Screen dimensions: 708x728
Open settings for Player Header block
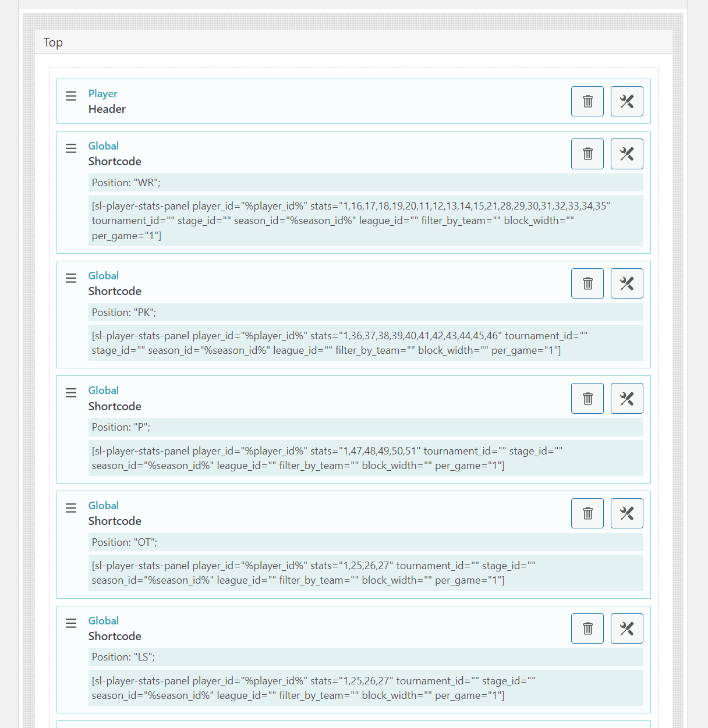[x=627, y=101]
